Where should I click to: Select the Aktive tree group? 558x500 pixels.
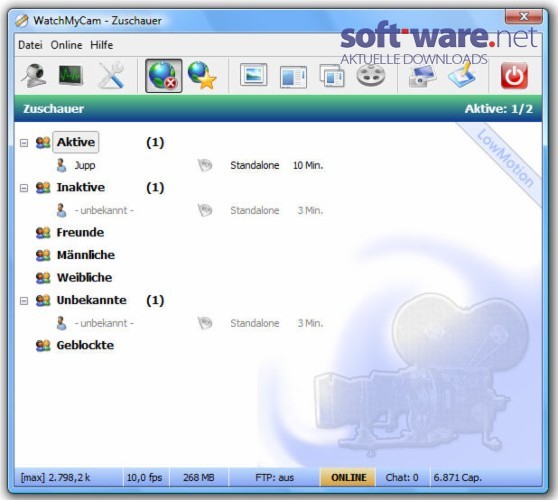[76, 142]
